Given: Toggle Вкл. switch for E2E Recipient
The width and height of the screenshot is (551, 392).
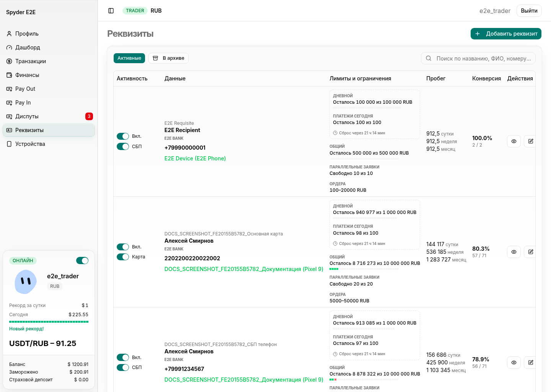Looking at the screenshot, I should coord(123,136).
